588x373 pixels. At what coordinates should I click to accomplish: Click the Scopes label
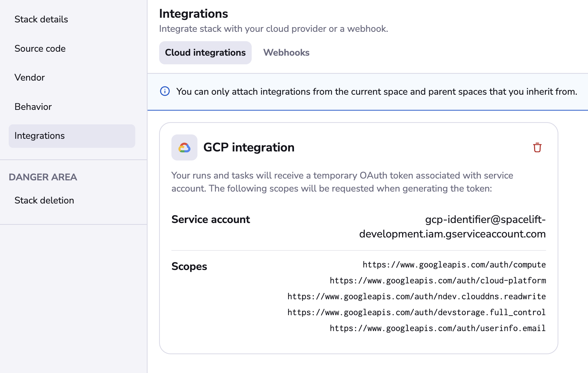coord(189,266)
